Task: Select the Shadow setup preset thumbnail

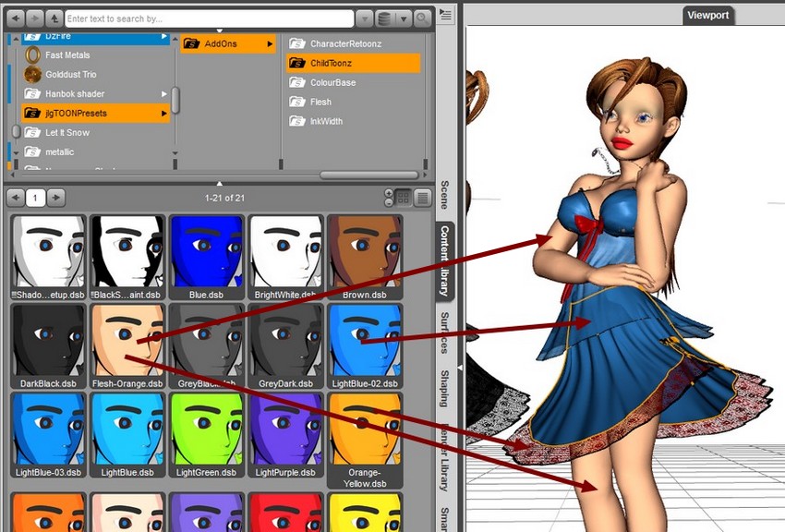Action: (48, 258)
